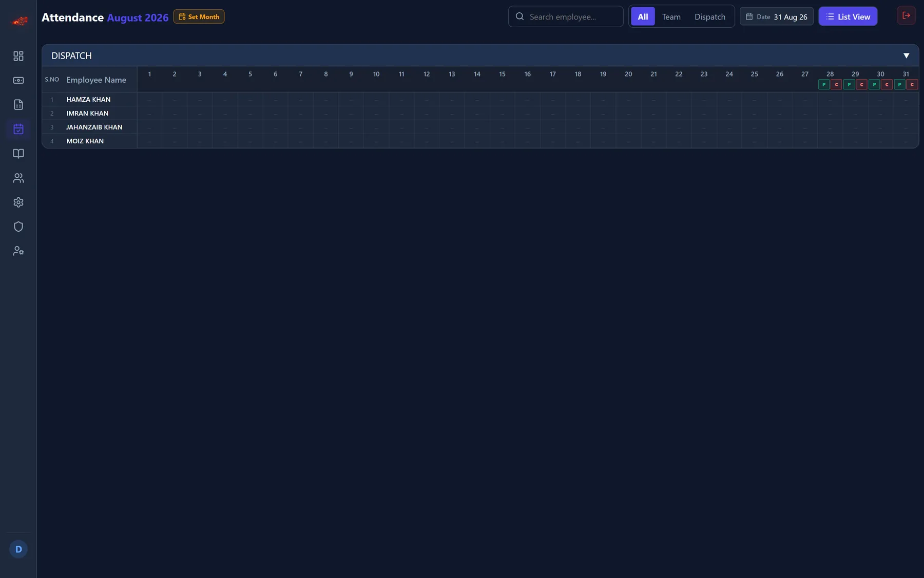Open the dashboard grid icon in sidebar
Viewport: 924px width, 578px height.
pyautogui.click(x=18, y=56)
